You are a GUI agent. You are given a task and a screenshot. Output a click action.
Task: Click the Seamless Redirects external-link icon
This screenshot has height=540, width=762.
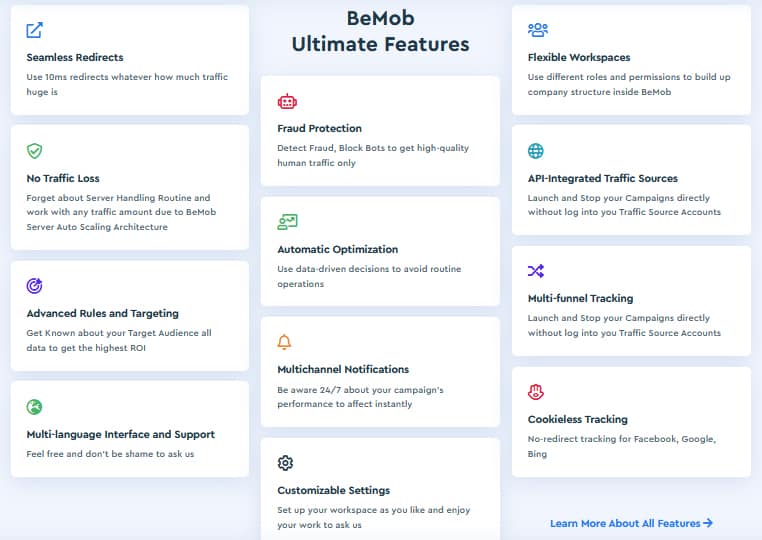coord(35,30)
